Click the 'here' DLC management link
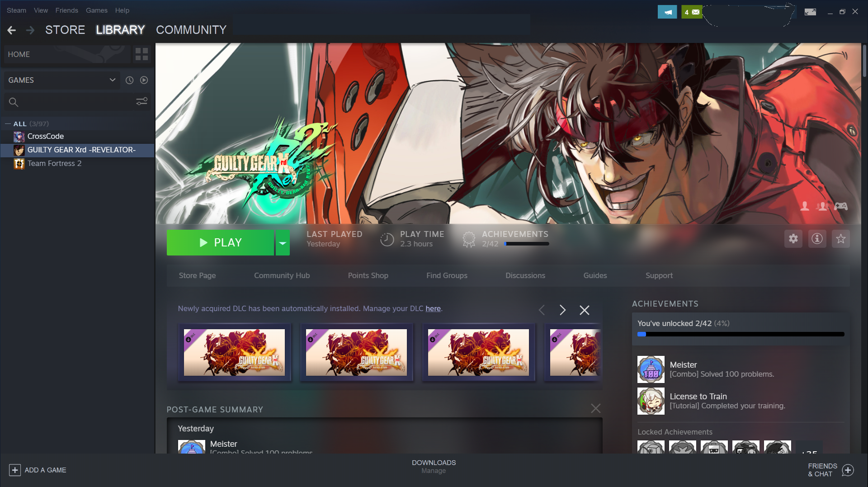The height and width of the screenshot is (487, 868). pyautogui.click(x=433, y=308)
